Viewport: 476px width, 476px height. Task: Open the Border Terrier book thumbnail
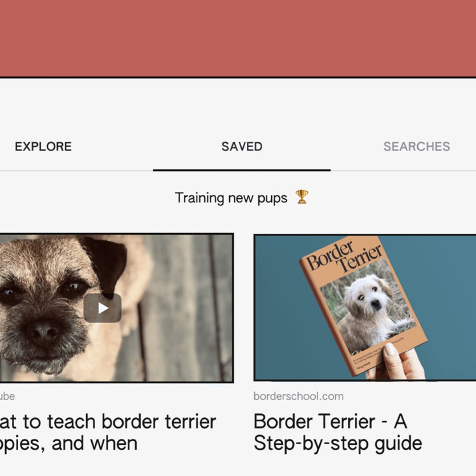click(x=365, y=308)
